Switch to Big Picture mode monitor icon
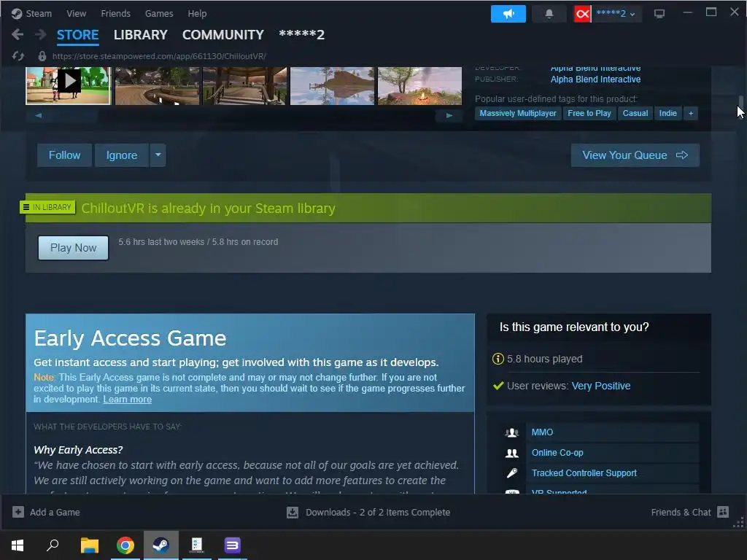The image size is (747, 560). click(x=659, y=14)
